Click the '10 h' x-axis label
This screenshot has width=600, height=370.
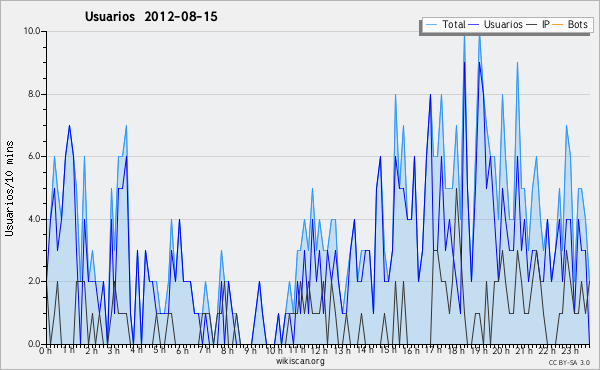[274, 350]
